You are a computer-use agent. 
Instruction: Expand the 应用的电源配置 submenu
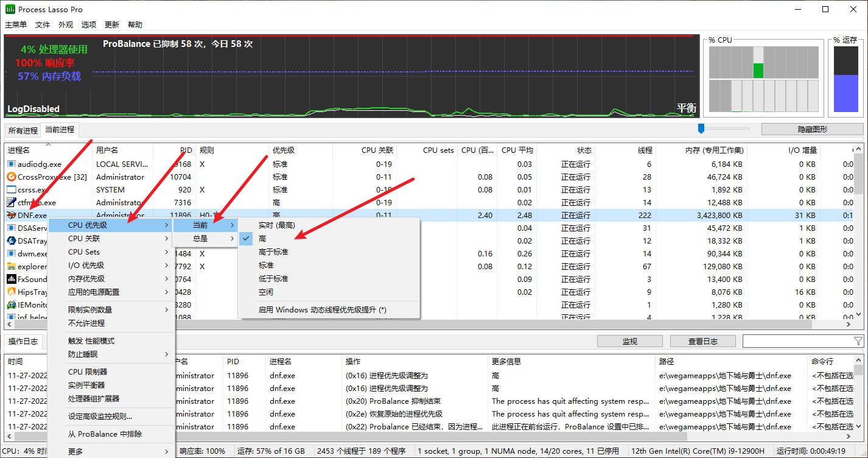pyautogui.click(x=111, y=292)
